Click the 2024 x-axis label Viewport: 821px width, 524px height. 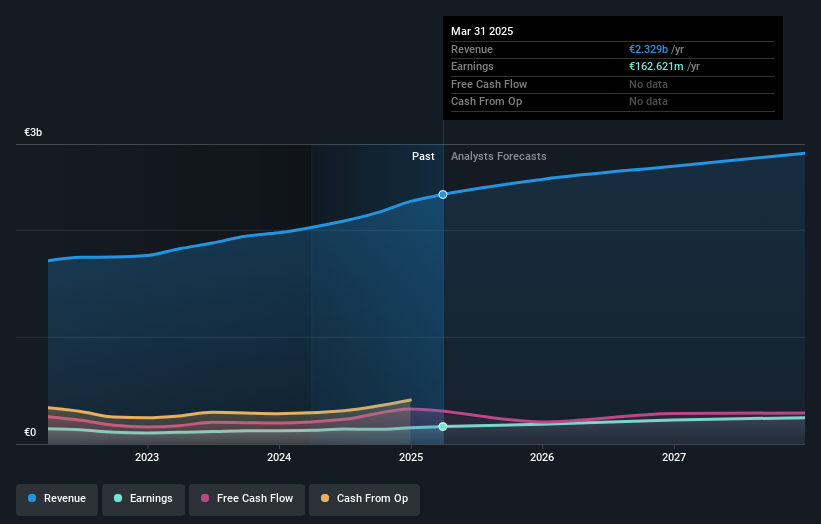pyautogui.click(x=279, y=458)
